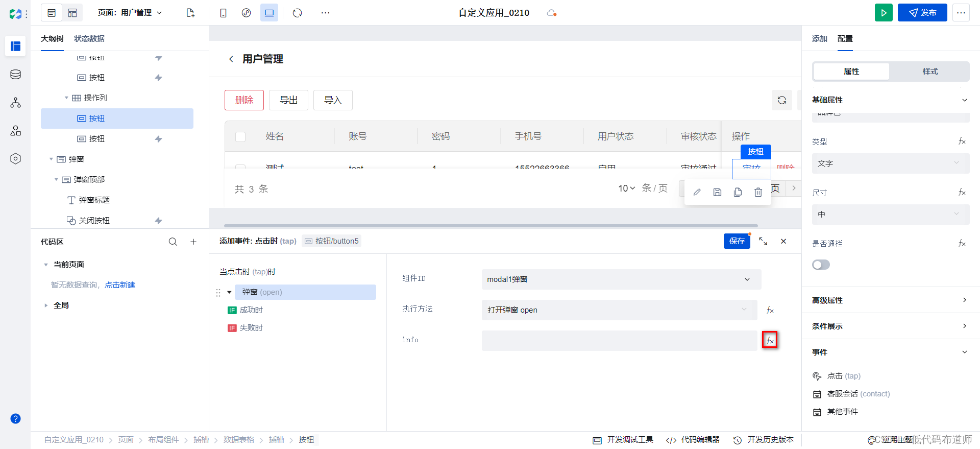Collapse the 操作列 tree node
The width and height of the screenshot is (980, 449).
[x=66, y=98]
